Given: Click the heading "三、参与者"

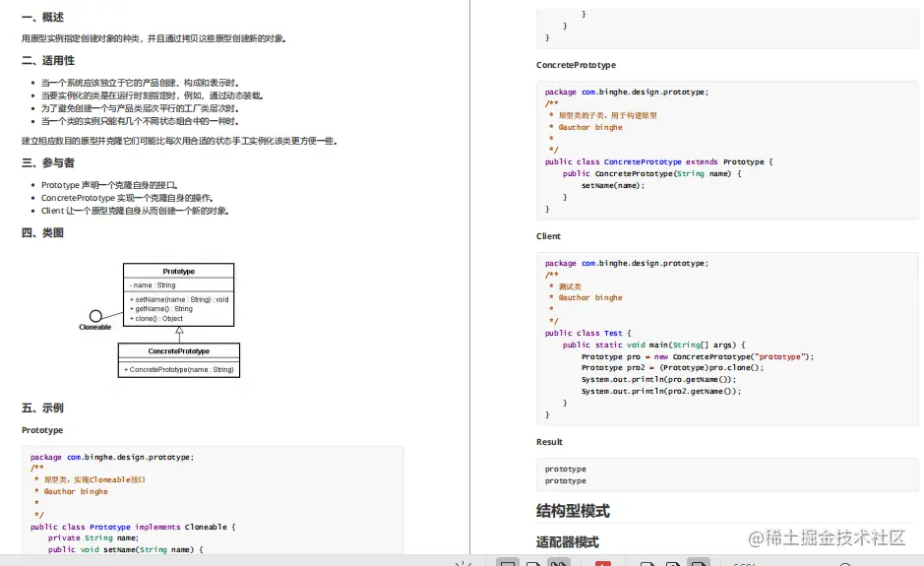Looking at the screenshot, I should point(48,162).
